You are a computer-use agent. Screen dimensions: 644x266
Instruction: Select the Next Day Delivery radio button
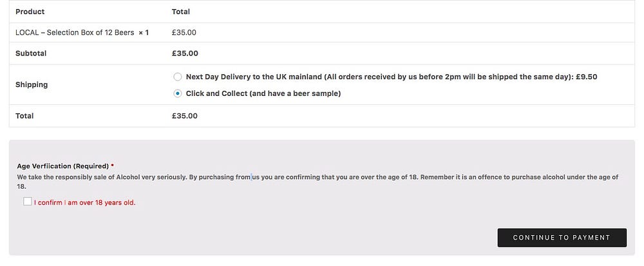pyautogui.click(x=177, y=77)
